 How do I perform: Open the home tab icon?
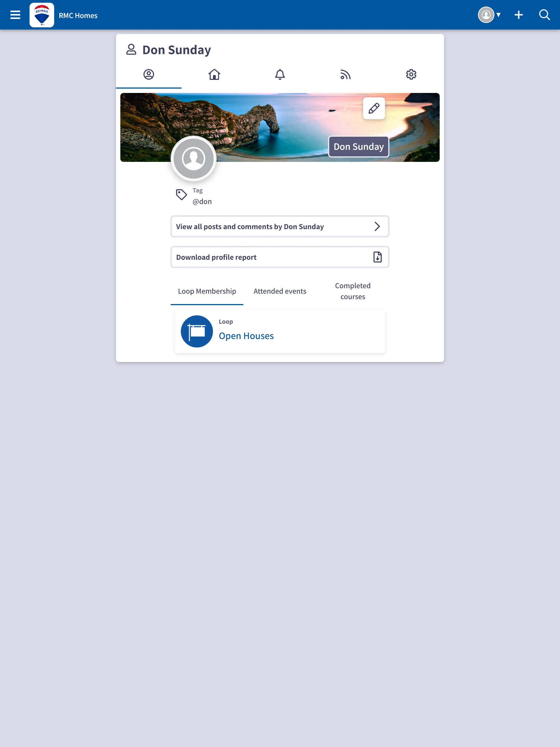tap(214, 74)
